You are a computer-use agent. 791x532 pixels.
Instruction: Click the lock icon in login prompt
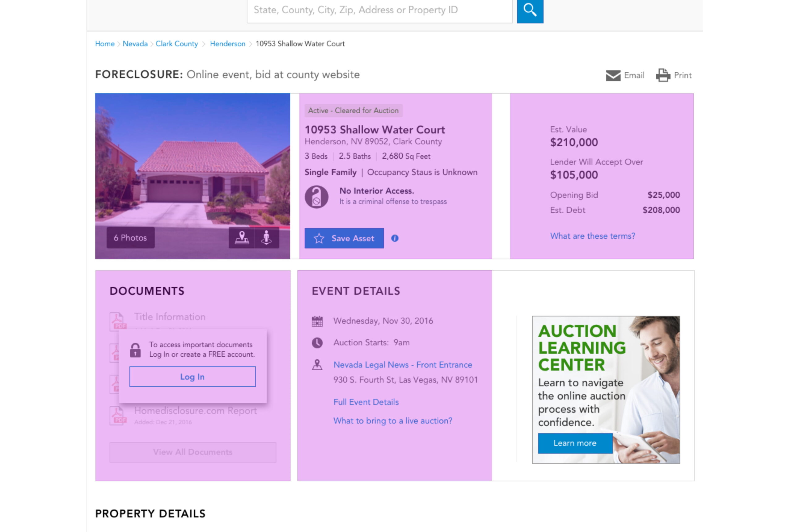point(135,350)
